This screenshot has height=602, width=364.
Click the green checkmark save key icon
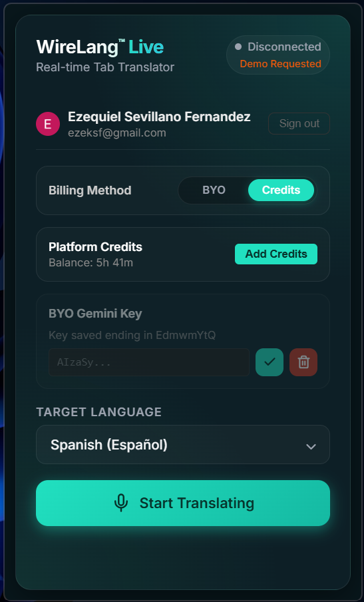click(270, 362)
